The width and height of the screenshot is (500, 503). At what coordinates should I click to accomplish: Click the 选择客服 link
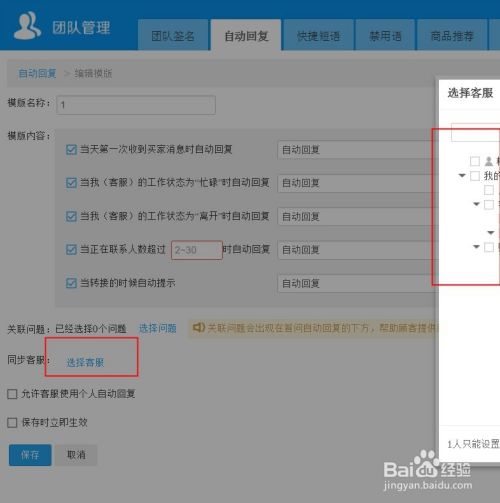click(85, 362)
